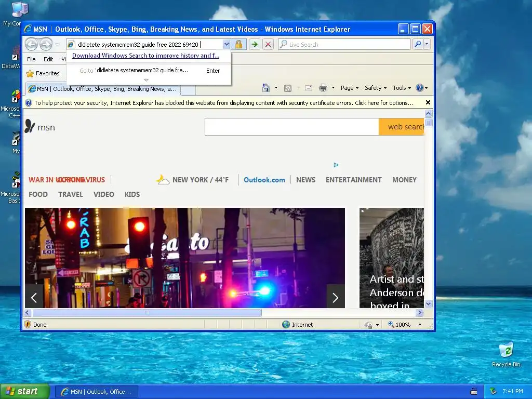Click the TRAVEL navigation link
Image resolution: width=532 pixels, height=399 pixels.
click(71, 194)
